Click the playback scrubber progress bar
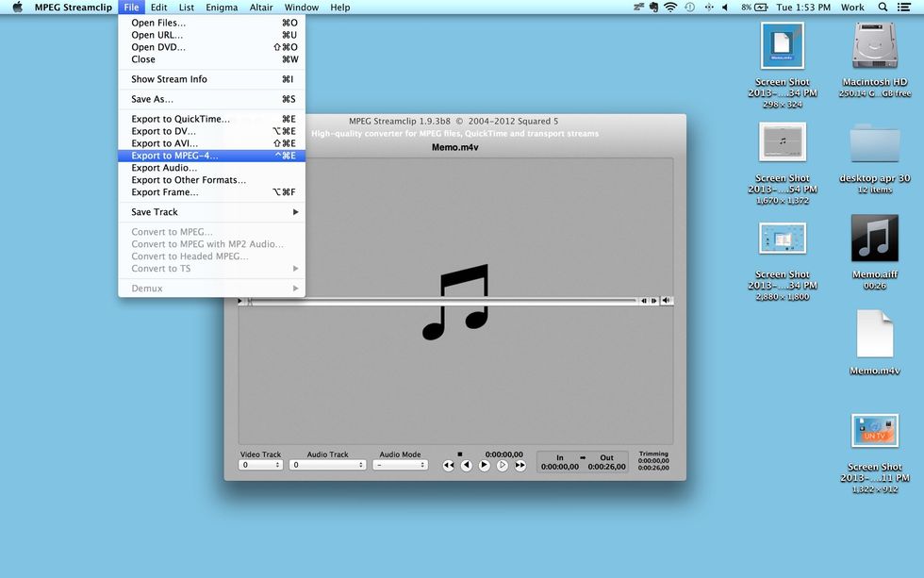This screenshot has width=924, height=578. click(442, 301)
